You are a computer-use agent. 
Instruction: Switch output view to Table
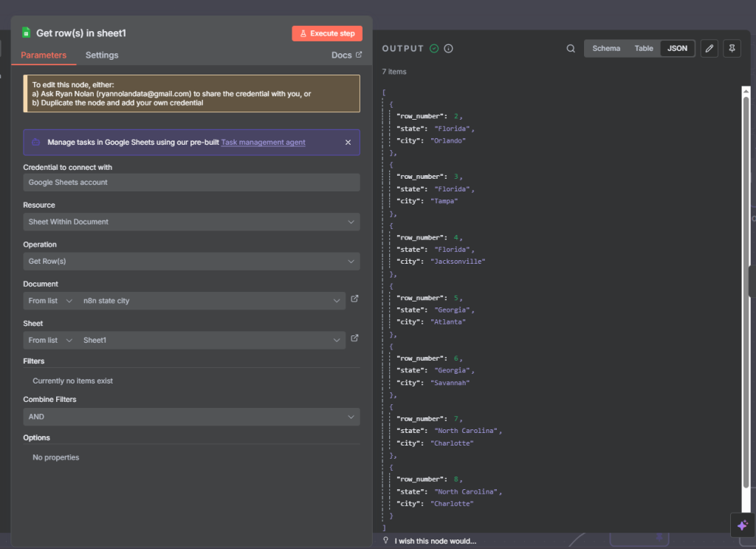click(x=644, y=49)
